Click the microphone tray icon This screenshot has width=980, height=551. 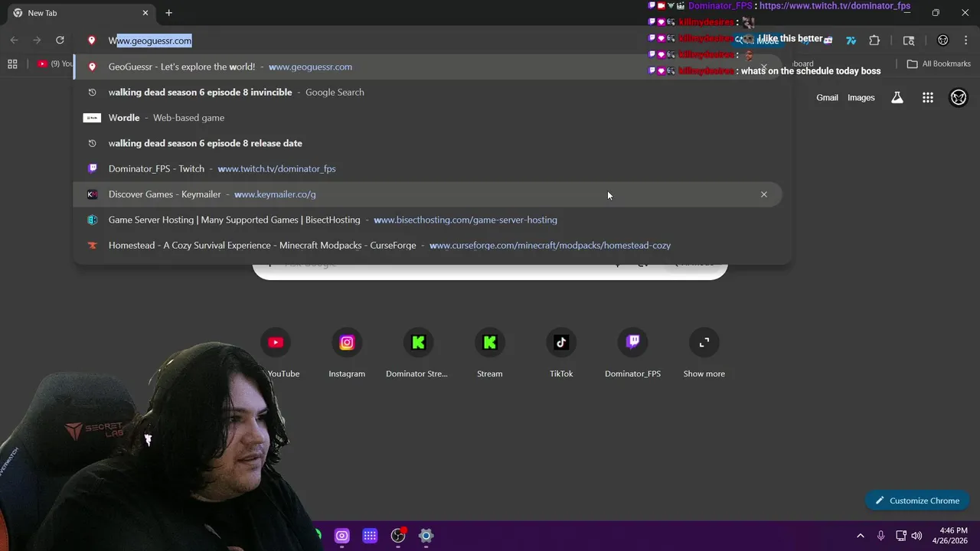[x=880, y=536]
